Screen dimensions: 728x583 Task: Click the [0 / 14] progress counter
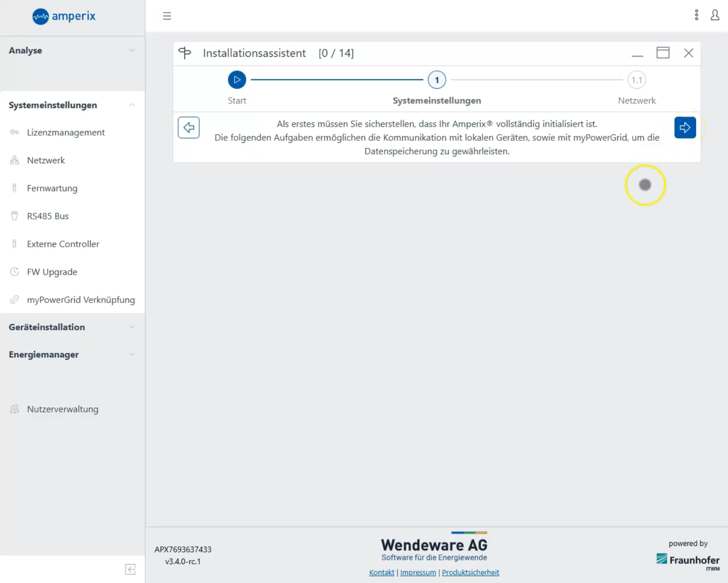(336, 53)
